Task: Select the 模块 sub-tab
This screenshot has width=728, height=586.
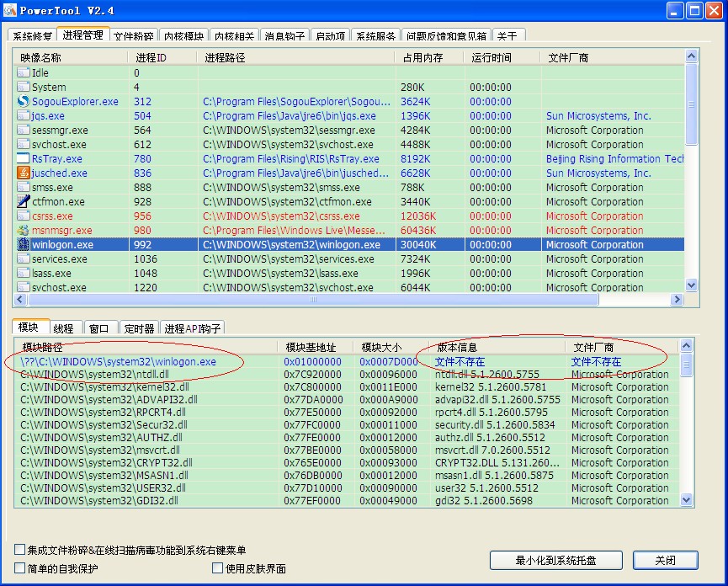Action: (30, 327)
